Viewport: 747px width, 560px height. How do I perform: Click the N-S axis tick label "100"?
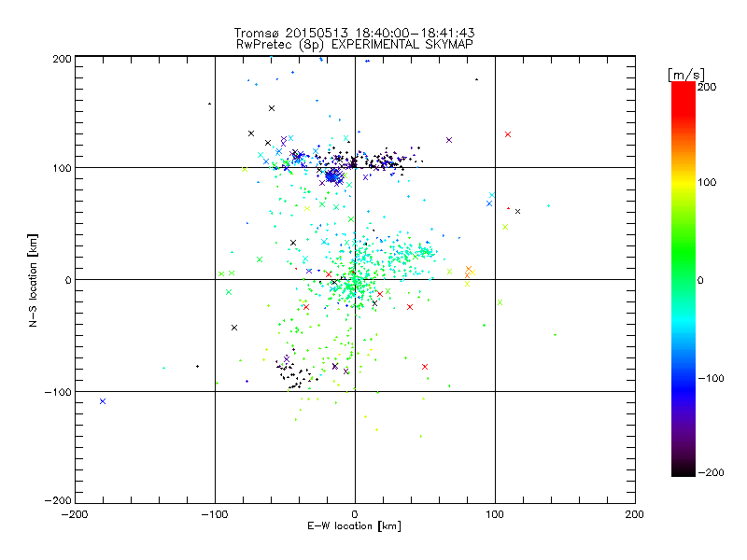click(62, 168)
